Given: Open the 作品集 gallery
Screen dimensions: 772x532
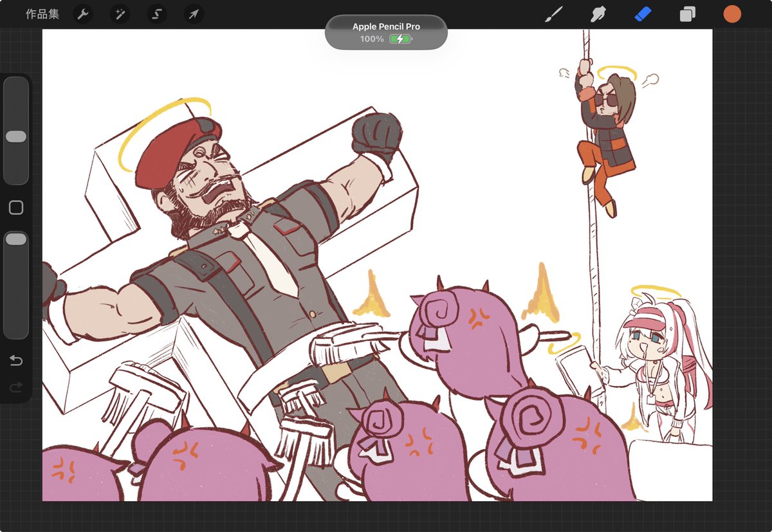Looking at the screenshot, I should click(x=42, y=14).
